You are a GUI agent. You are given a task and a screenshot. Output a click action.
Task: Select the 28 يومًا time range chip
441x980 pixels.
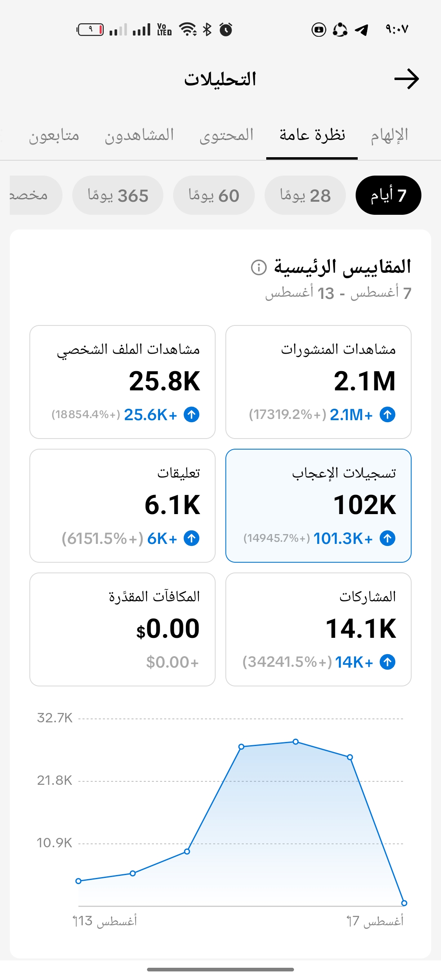pyautogui.click(x=305, y=195)
